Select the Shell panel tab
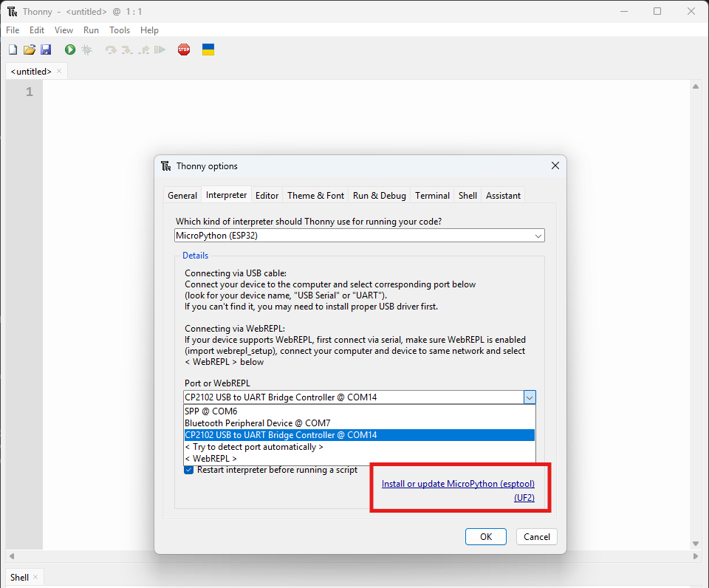 coord(19,577)
